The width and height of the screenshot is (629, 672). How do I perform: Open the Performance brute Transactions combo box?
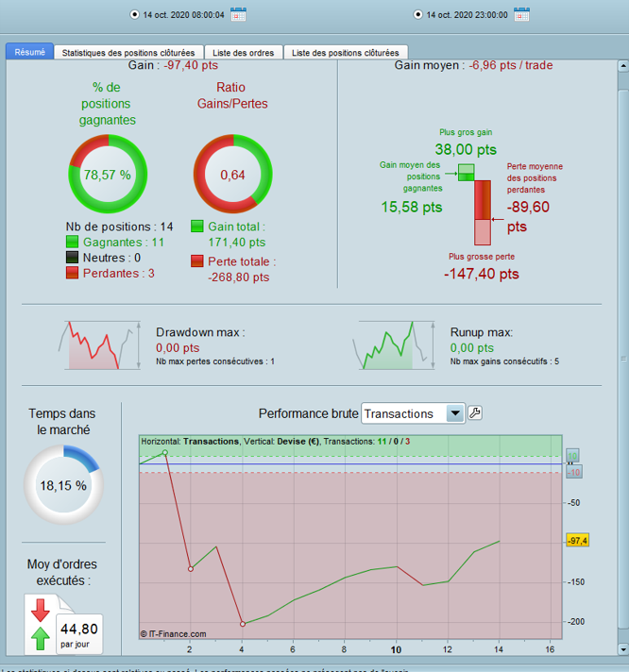pyautogui.click(x=413, y=413)
